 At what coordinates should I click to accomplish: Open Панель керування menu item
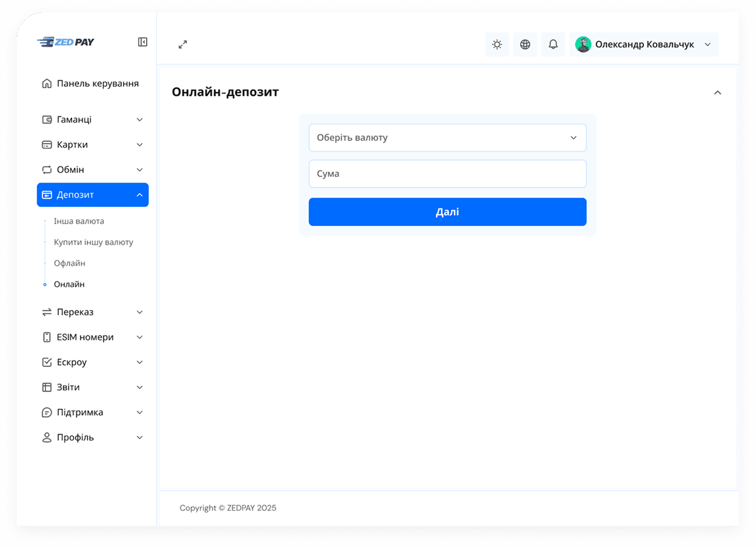(93, 84)
